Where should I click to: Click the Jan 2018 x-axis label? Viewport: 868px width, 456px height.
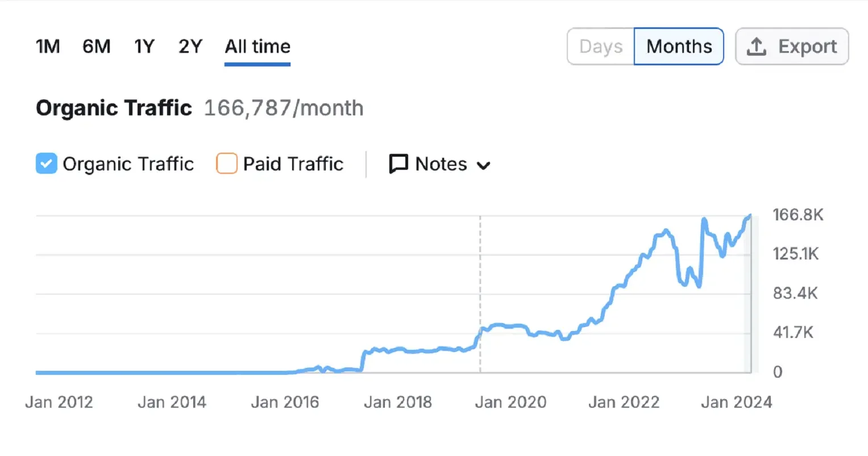398,402
